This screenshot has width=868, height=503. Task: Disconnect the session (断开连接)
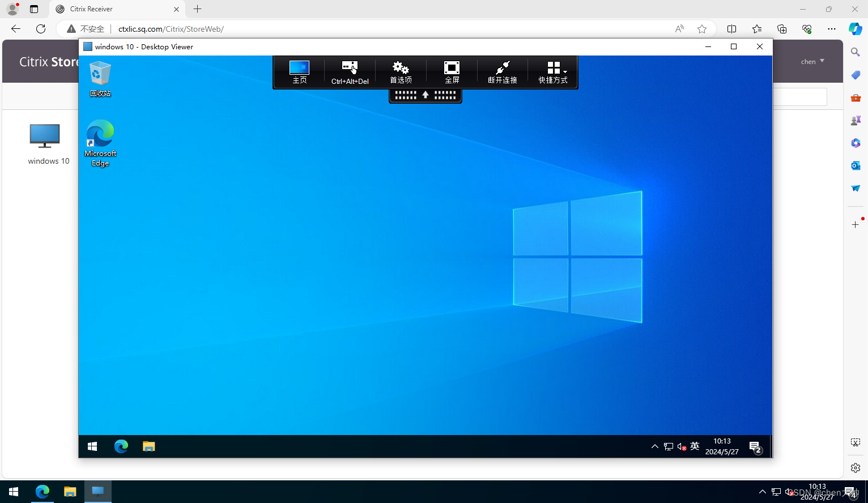tap(503, 72)
